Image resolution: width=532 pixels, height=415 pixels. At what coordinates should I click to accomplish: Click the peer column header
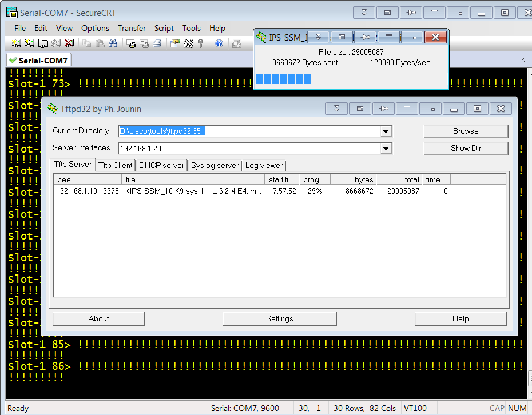coord(88,179)
